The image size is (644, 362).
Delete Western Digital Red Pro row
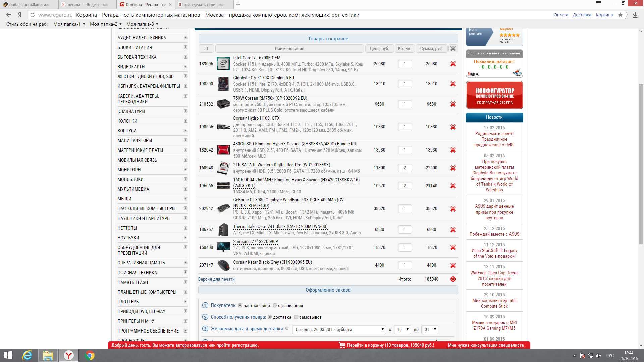pyautogui.click(x=453, y=168)
